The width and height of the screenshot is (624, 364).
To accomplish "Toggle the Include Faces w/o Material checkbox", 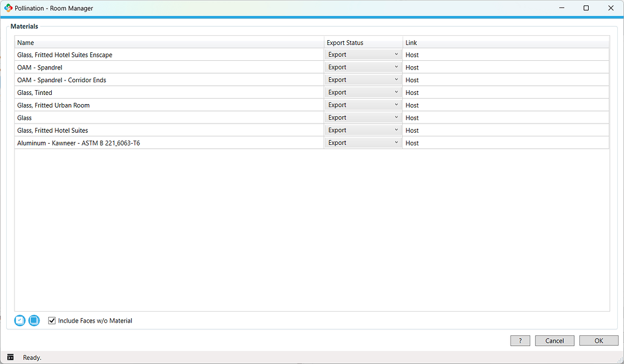I will (52, 320).
